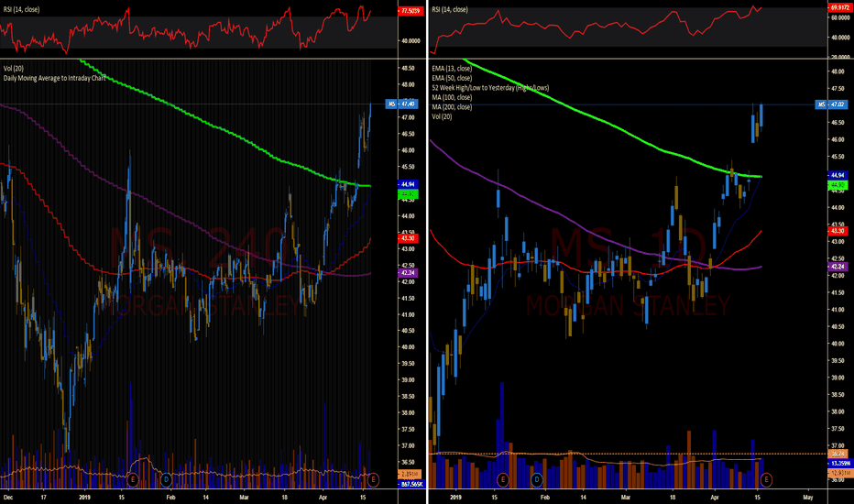This screenshot has width=854, height=504.
Task: Select the Daily Moving Average to Intraday Chart legend
Action: coord(54,78)
